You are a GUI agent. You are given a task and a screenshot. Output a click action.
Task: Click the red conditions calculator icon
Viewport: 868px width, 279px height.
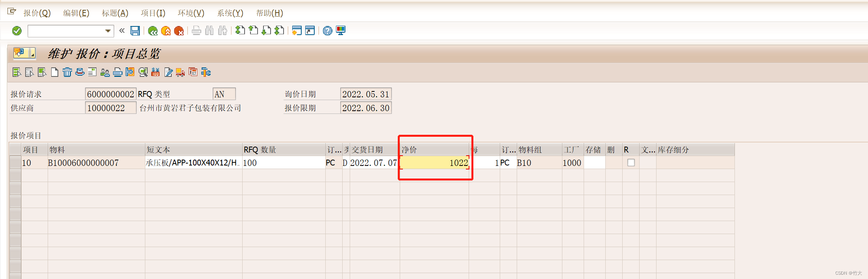(156, 72)
